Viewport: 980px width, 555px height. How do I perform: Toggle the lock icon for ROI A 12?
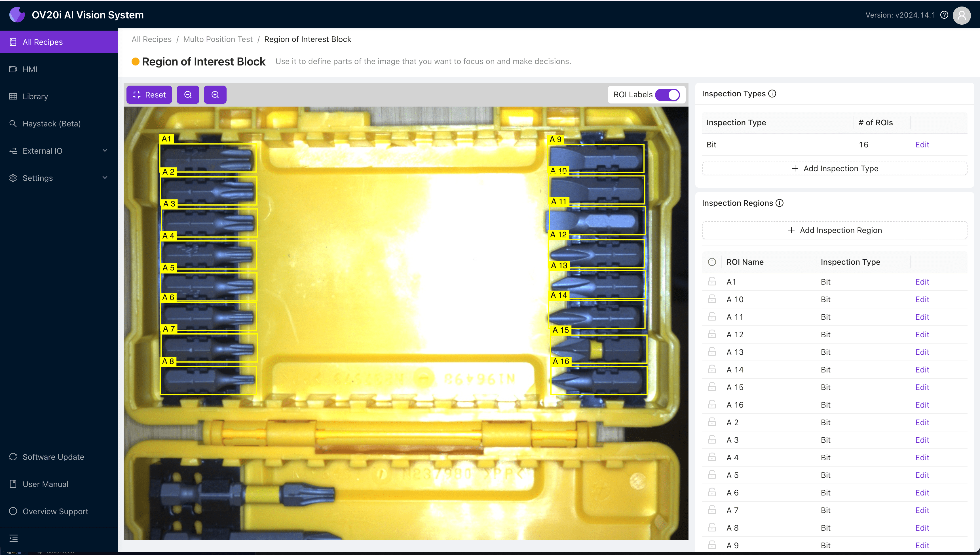tap(711, 334)
